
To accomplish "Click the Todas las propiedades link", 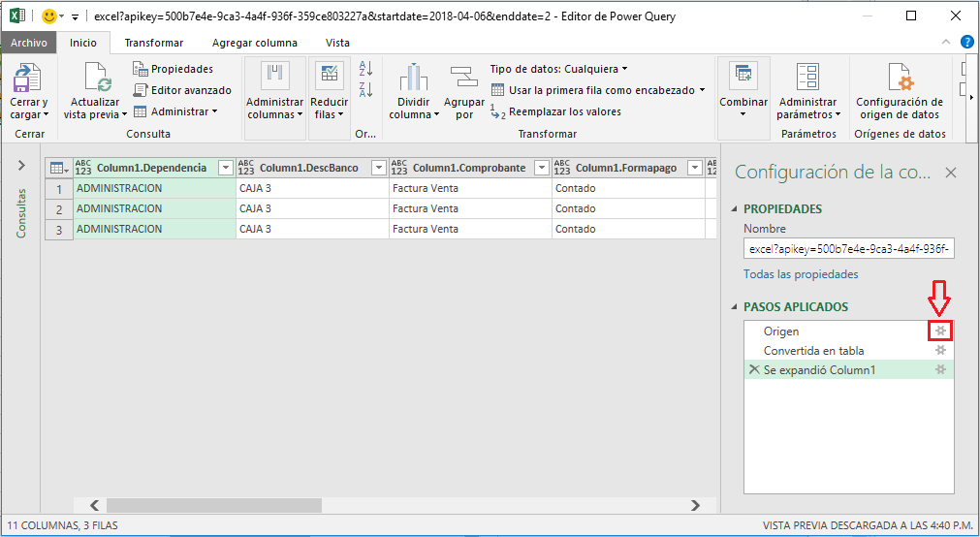I will [800, 274].
